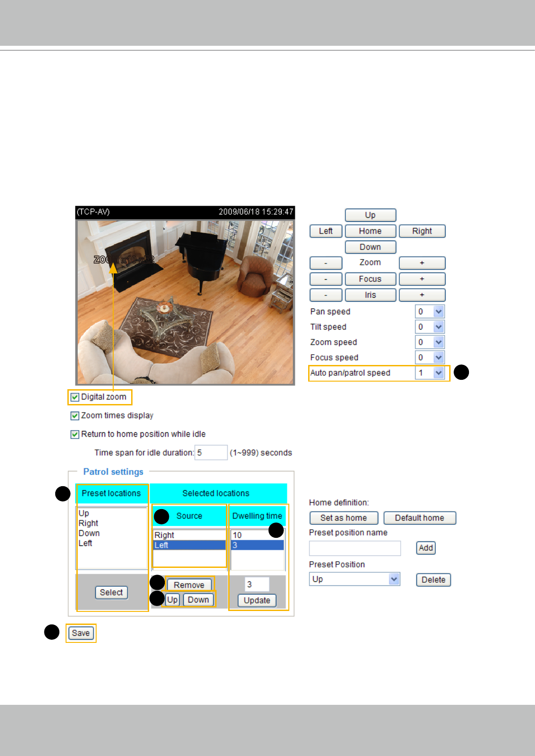Move selected location with patrol Down button
Image resolution: width=535 pixels, height=756 pixels.
coord(199,600)
